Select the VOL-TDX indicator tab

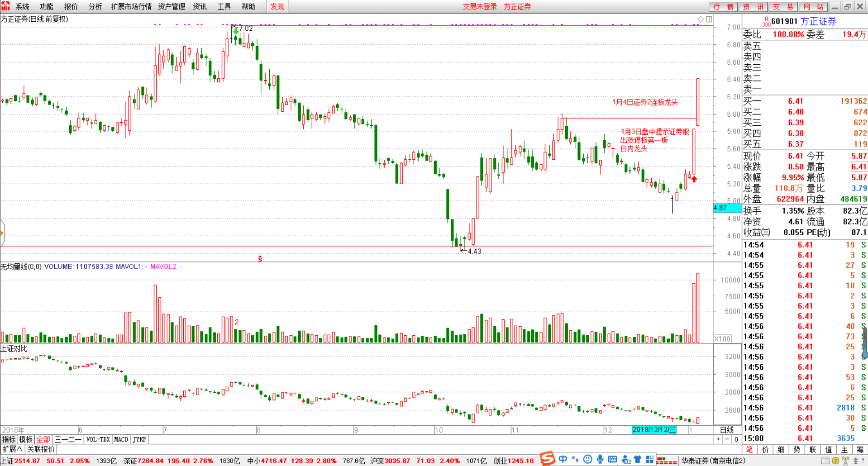coord(98,439)
